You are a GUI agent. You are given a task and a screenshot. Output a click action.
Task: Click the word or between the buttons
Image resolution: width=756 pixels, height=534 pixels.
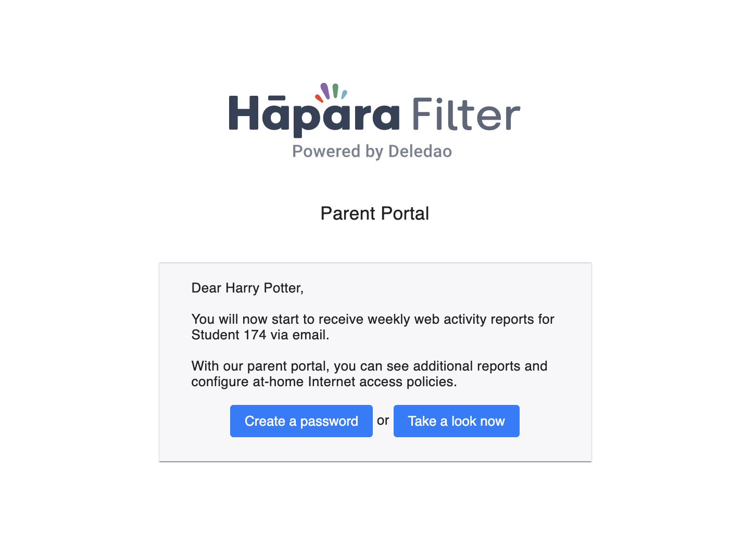pyautogui.click(x=383, y=421)
